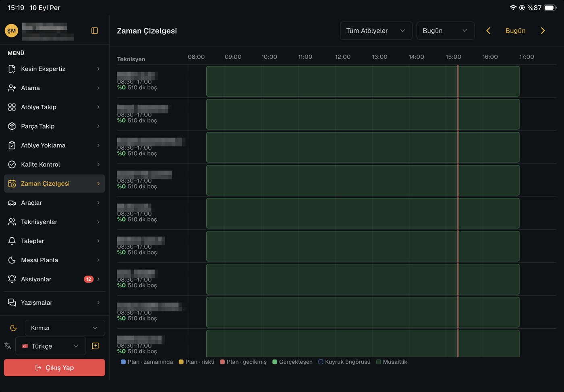Click the Aksiyonlar 12 notification badge
This screenshot has height=392, width=564.
89,279
